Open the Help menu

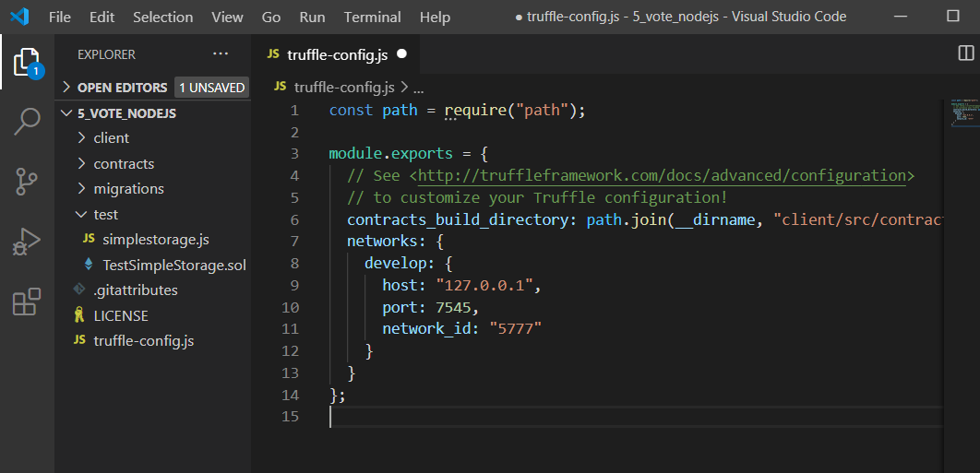point(435,17)
